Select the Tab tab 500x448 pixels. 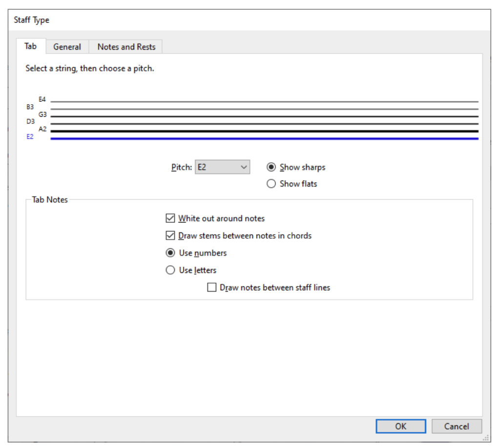pyautogui.click(x=30, y=46)
